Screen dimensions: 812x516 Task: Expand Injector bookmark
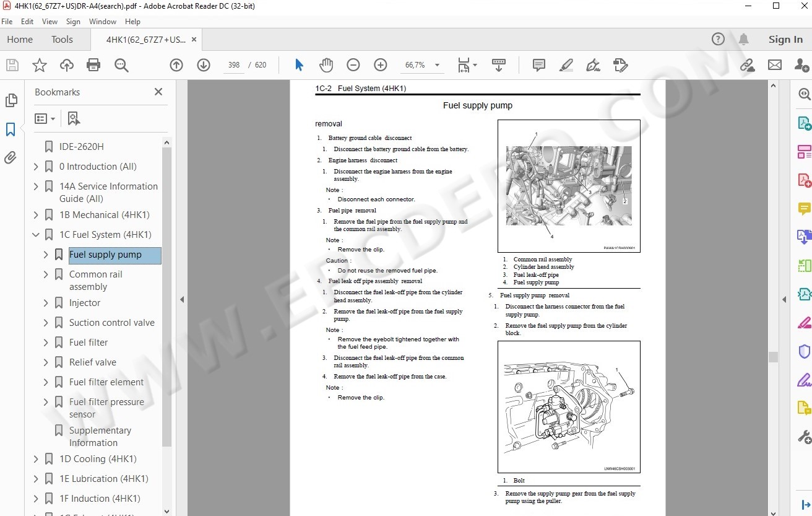click(x=46, y=303)
